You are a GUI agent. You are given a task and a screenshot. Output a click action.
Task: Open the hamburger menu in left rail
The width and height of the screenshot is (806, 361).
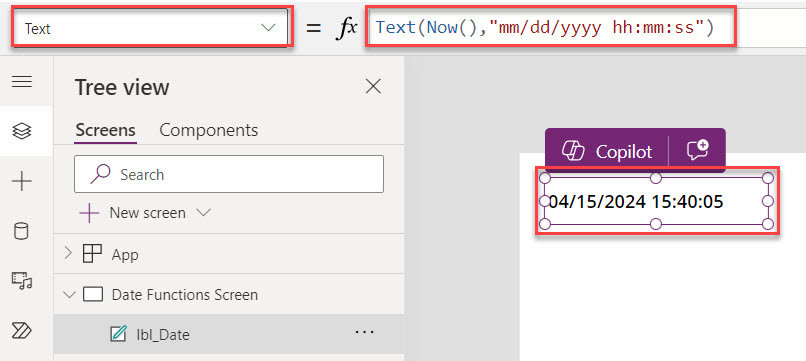click(x=22, y=81)
